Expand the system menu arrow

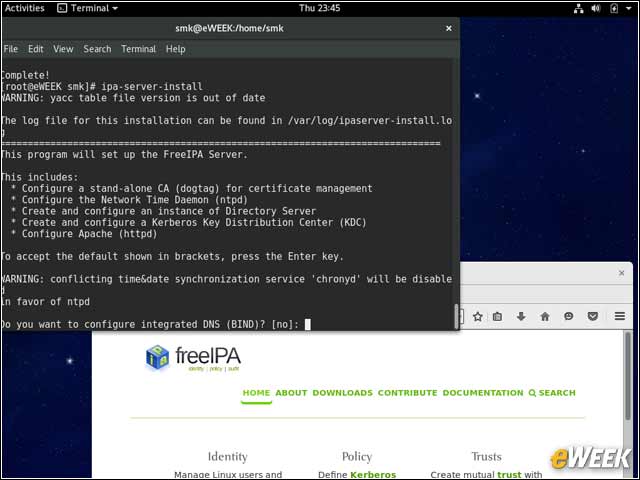point(628,8)
